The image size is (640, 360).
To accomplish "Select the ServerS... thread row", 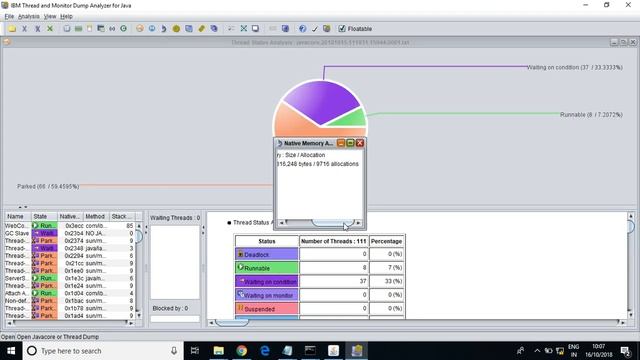I will click(69, 278).
